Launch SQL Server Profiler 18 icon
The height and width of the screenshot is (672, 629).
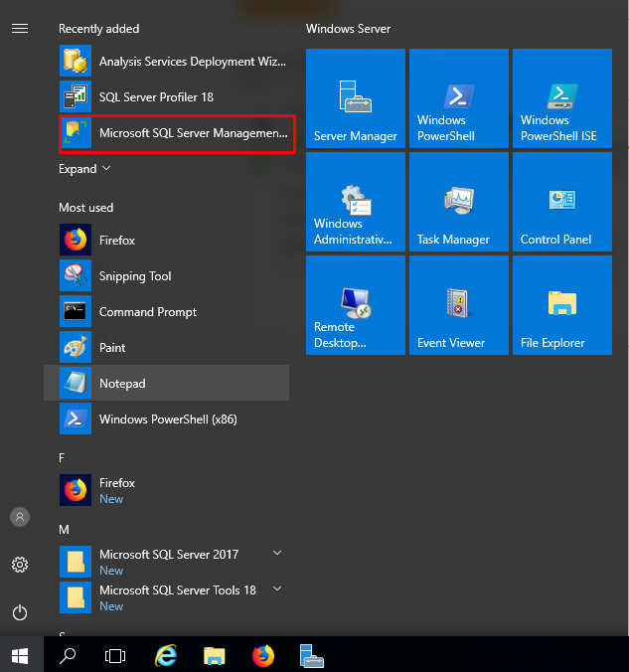point(76,96)
